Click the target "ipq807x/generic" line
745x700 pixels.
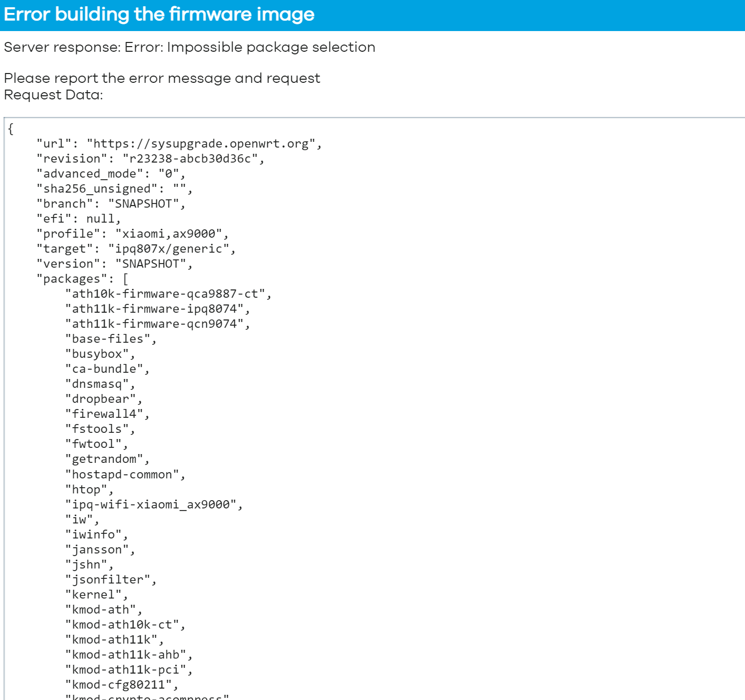pos(136,249)
